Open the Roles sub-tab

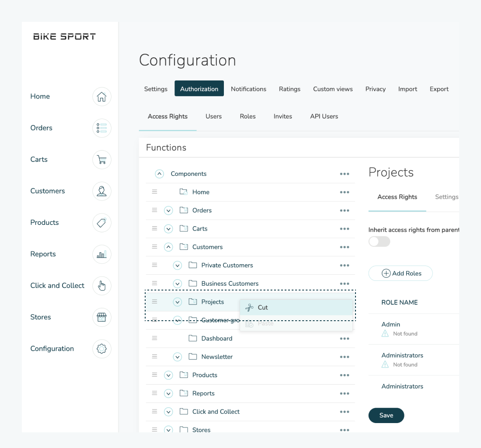247,116
